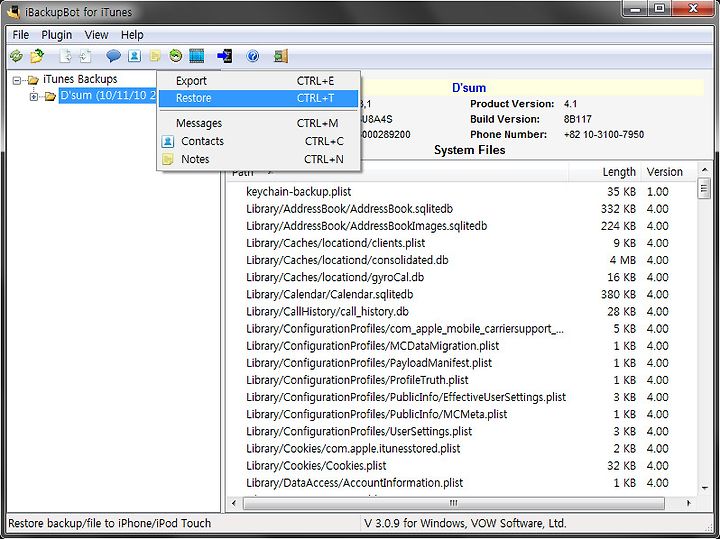720x539 pixels.
Task: Click the Import file toolbar icon
Action: pos(85,56)
